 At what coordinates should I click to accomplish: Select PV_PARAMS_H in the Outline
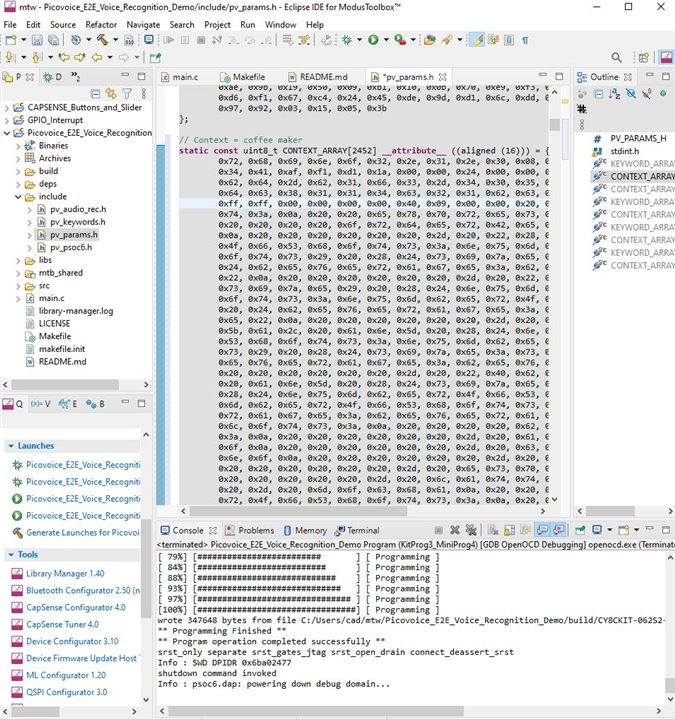point(637,139)
